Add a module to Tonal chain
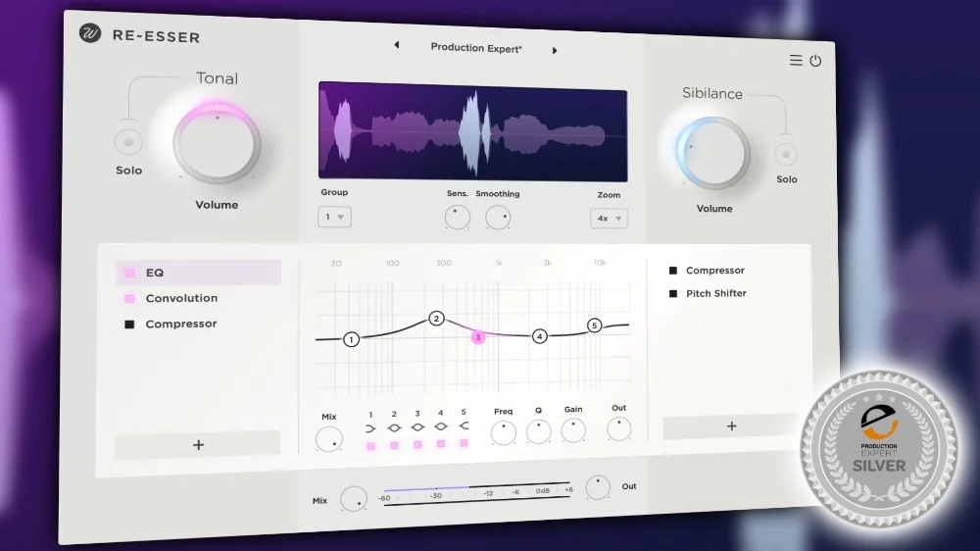Screen dimensions: 980x551 click(x=198, y=444)
